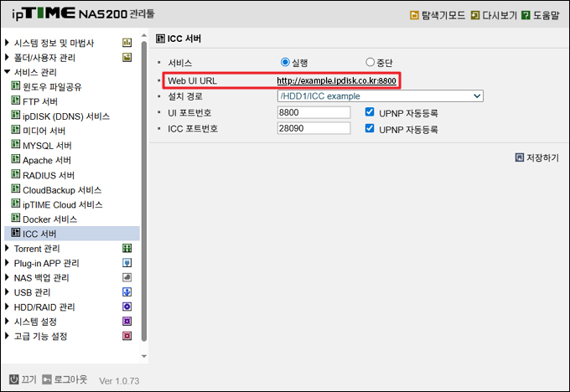Click the 다시보기 refresh icon
The image size is (570, 392).
coord(475,15)
